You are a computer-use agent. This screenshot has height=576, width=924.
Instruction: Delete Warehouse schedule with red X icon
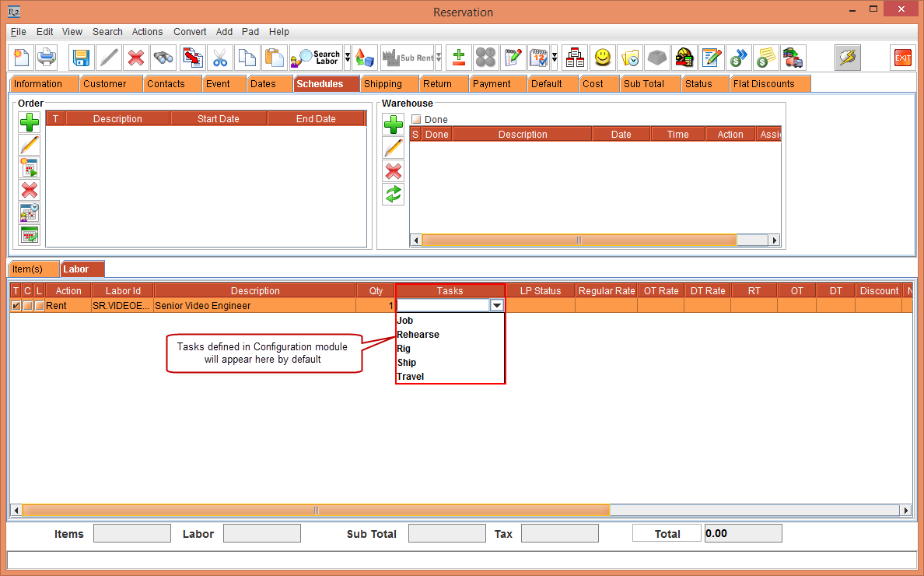tap(394, 171)
